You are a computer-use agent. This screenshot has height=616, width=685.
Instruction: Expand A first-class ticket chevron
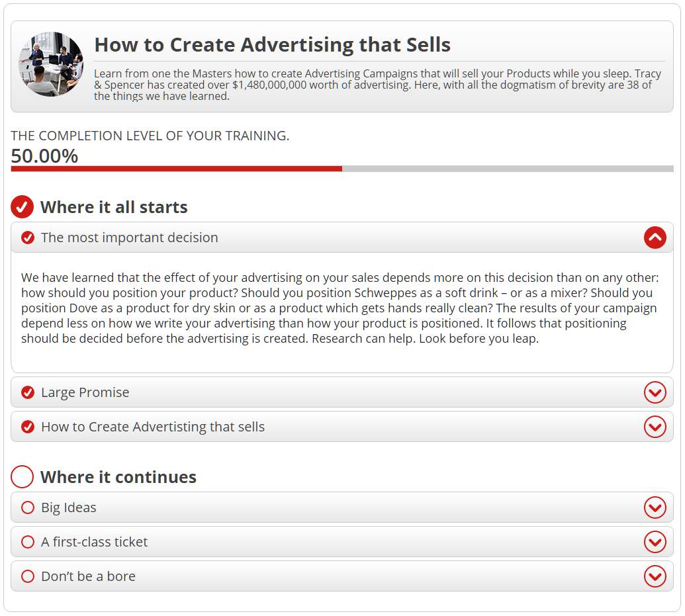[655, 542]
